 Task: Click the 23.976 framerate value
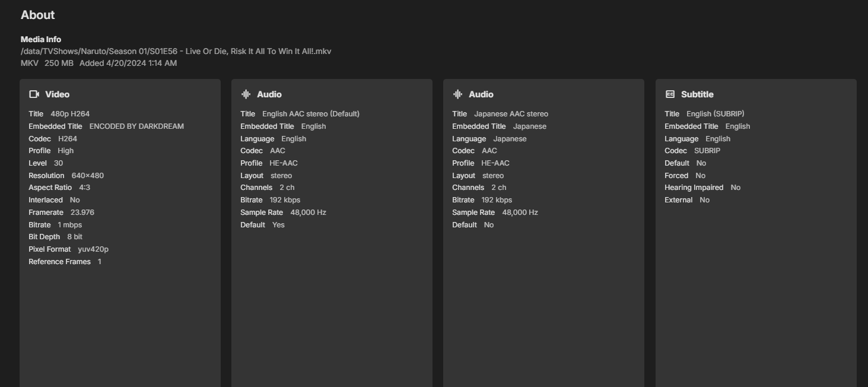point(82,212)
